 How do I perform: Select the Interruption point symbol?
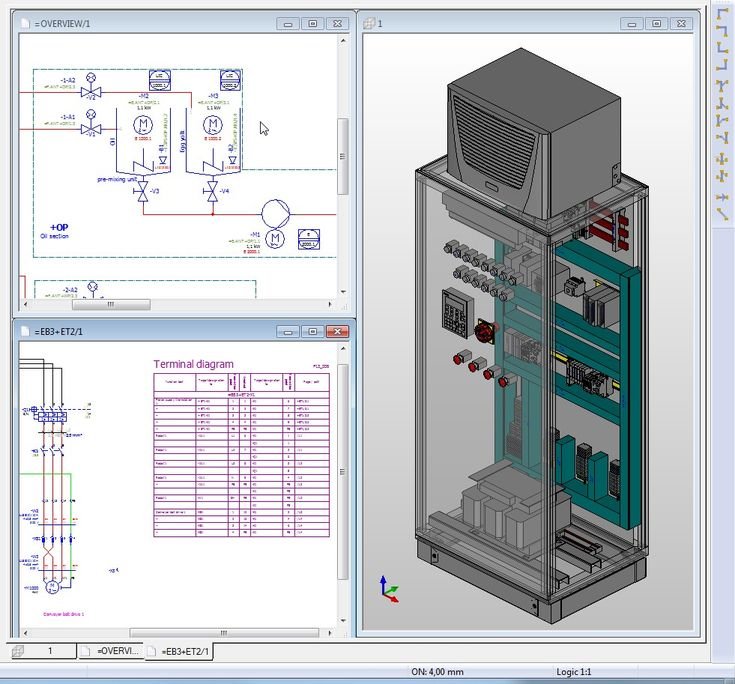721,197
